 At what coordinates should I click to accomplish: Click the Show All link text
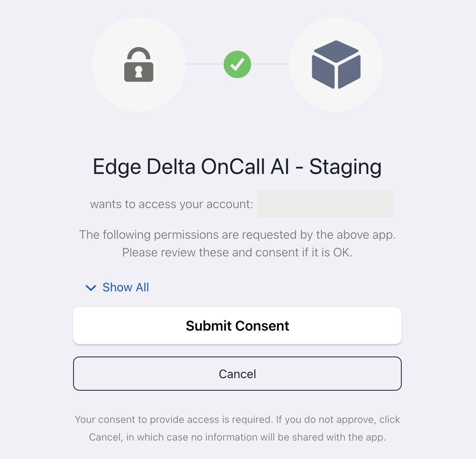[x=126, y=287]
